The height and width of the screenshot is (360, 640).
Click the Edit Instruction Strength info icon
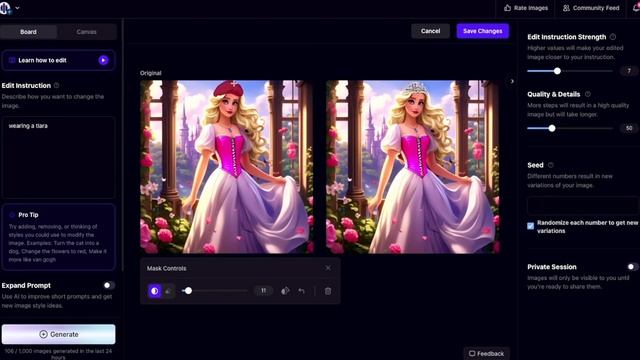point(613,37)
